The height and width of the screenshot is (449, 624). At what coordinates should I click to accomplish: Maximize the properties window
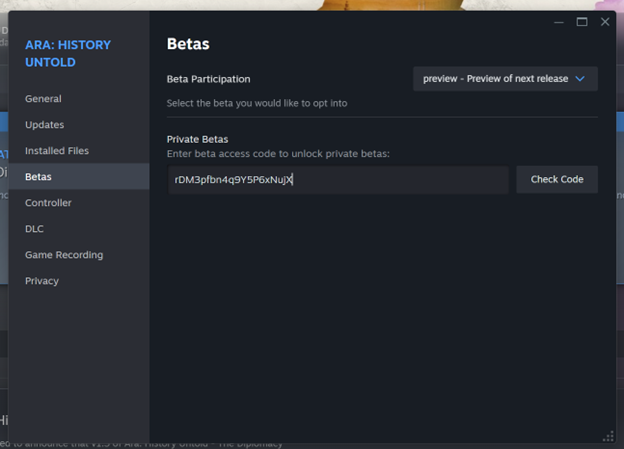coord(582,22)
